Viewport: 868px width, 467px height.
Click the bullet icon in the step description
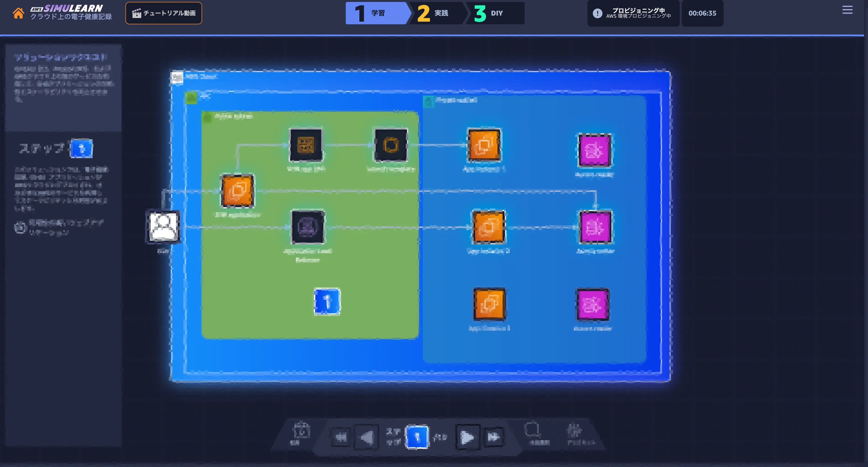click(20, 227)
